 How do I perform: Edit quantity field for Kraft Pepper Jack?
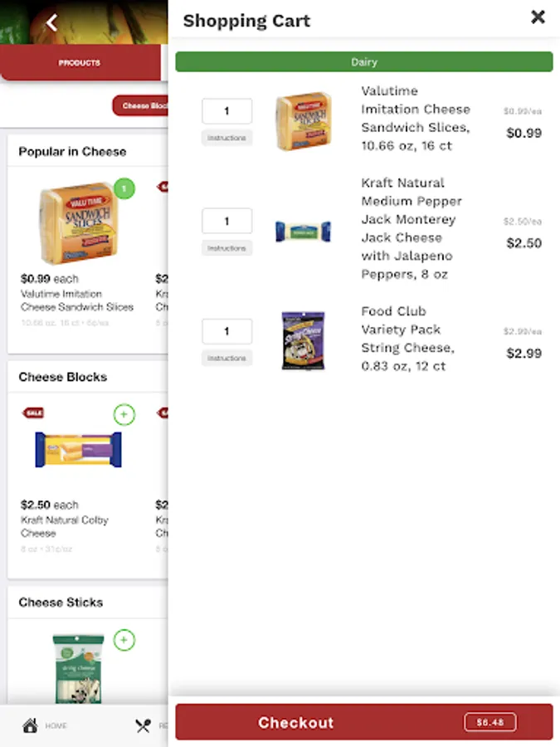(x=226, y=221)
